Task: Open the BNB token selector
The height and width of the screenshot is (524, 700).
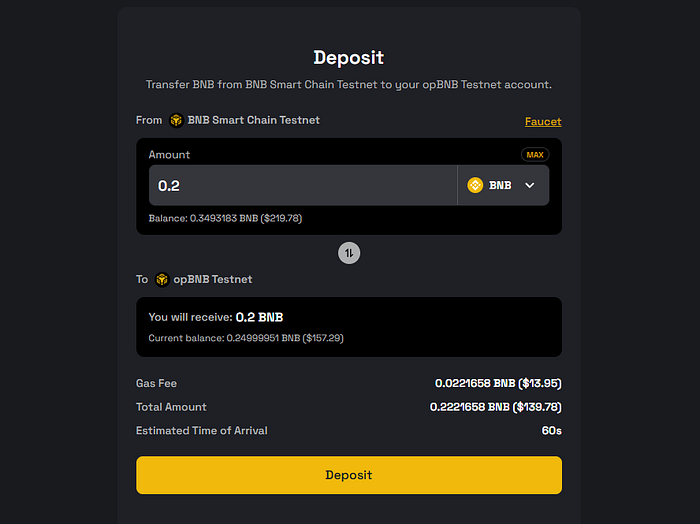Action: click(x=503, y=185)
